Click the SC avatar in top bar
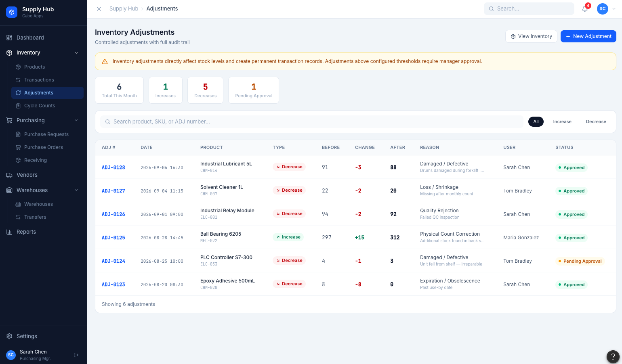622x364 pixels. pos(602,8)
